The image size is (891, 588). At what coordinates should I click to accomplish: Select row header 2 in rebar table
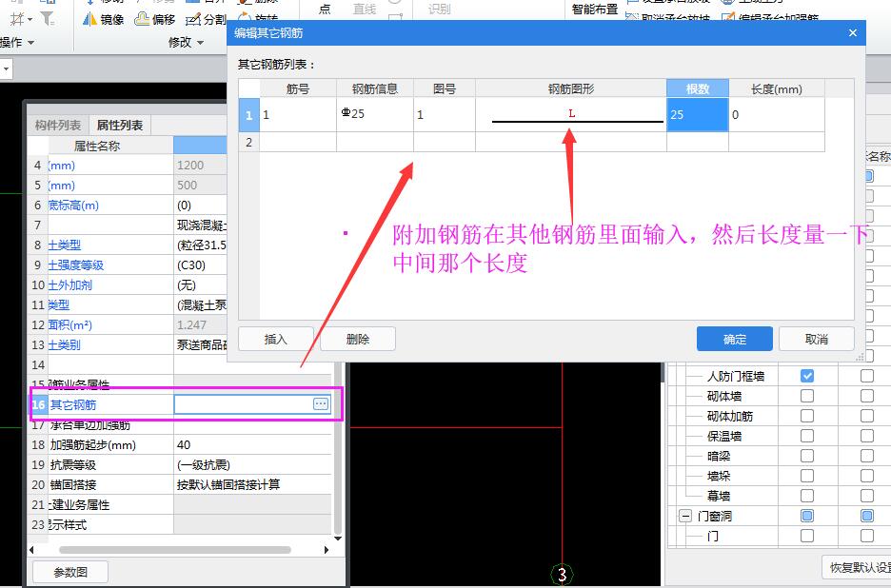click(x=248, y=142)
